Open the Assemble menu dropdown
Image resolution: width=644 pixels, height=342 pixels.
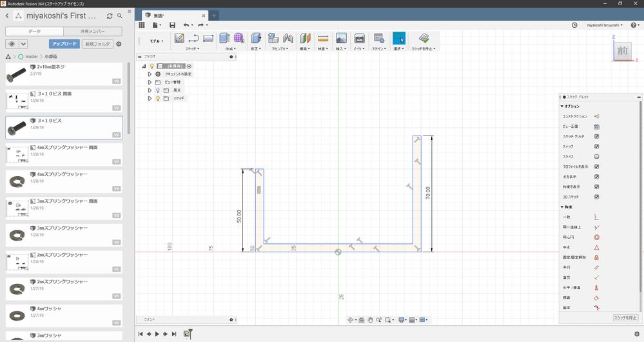coord(280,49)
